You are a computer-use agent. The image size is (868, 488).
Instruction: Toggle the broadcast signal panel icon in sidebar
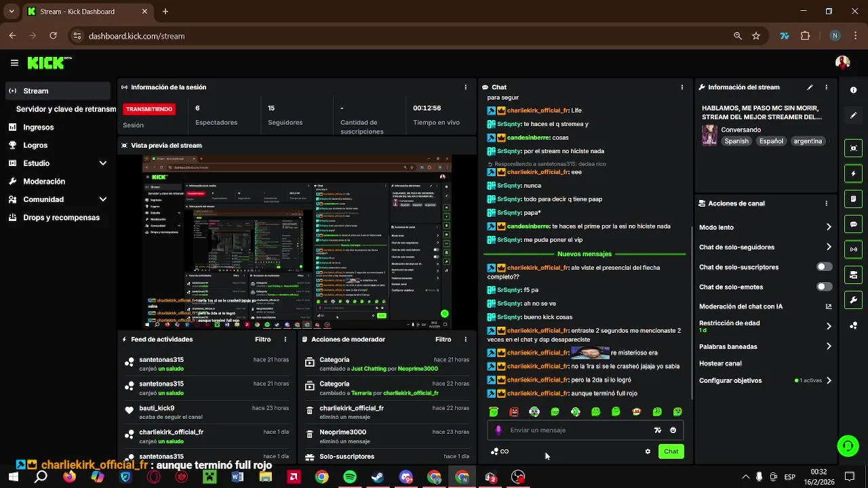(853, 249)
